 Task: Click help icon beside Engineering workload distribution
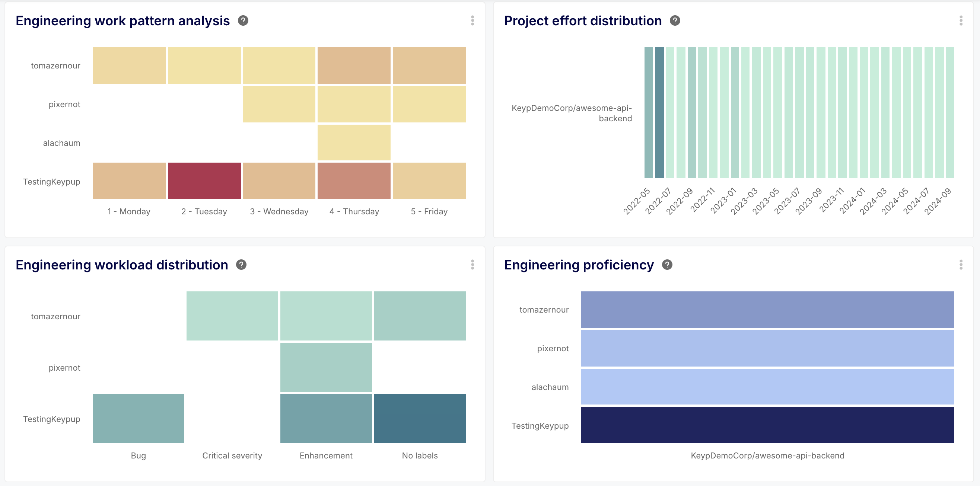(241, 265)
